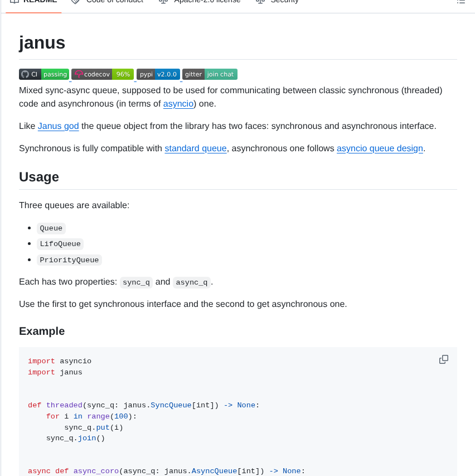The width and height of the screenshot is (475, 476).
Task: Click the Example section heading
Action: (x=41, y=331)
